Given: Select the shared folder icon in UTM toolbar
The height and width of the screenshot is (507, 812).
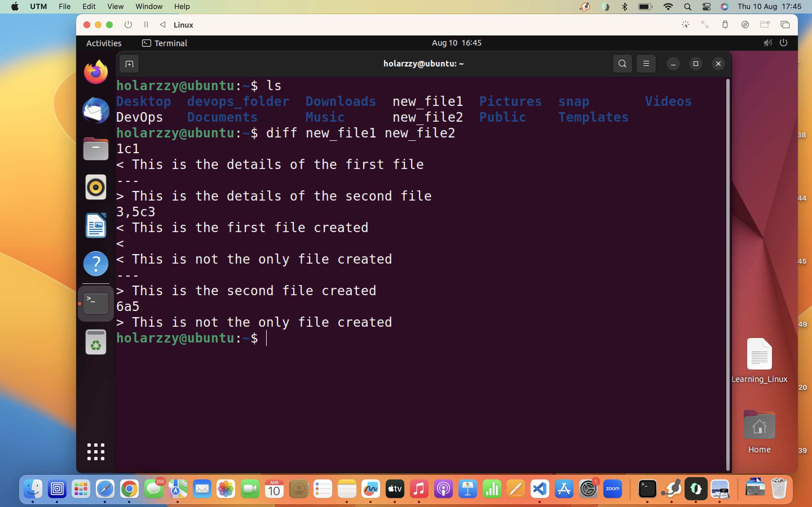Looking at the screenshot, I should [x=766, y=25].
